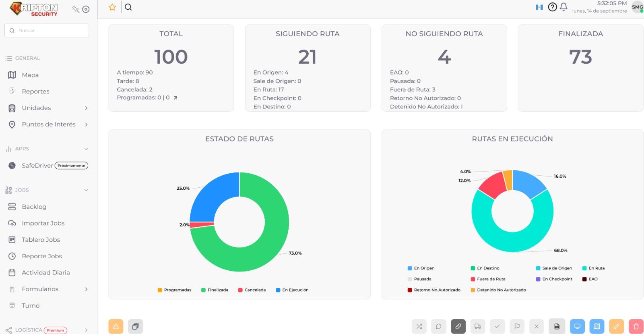Viewport: 644px width, 334px height.
Task: Click the blue map toolbar button
Action: click(597, 326)
